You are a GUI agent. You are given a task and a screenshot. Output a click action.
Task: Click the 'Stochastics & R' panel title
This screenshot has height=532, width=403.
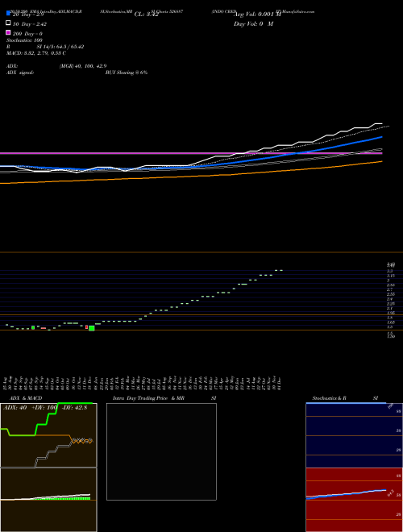click(329, 398)
